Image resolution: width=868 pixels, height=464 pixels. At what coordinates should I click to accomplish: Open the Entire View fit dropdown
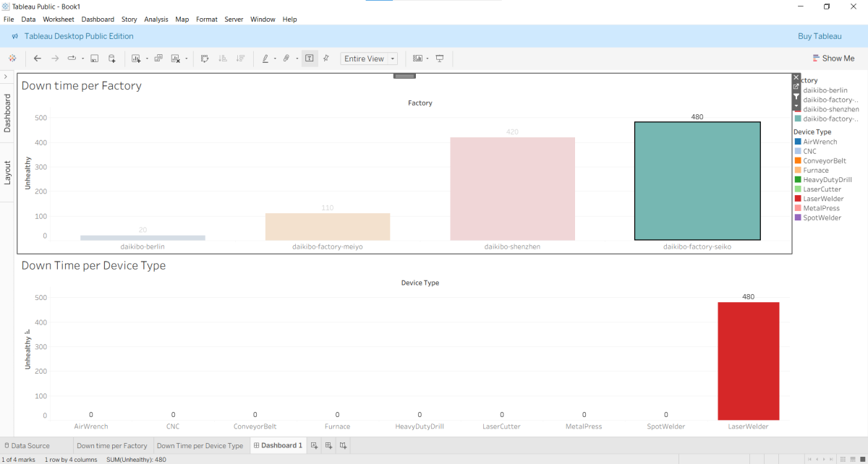369,59
